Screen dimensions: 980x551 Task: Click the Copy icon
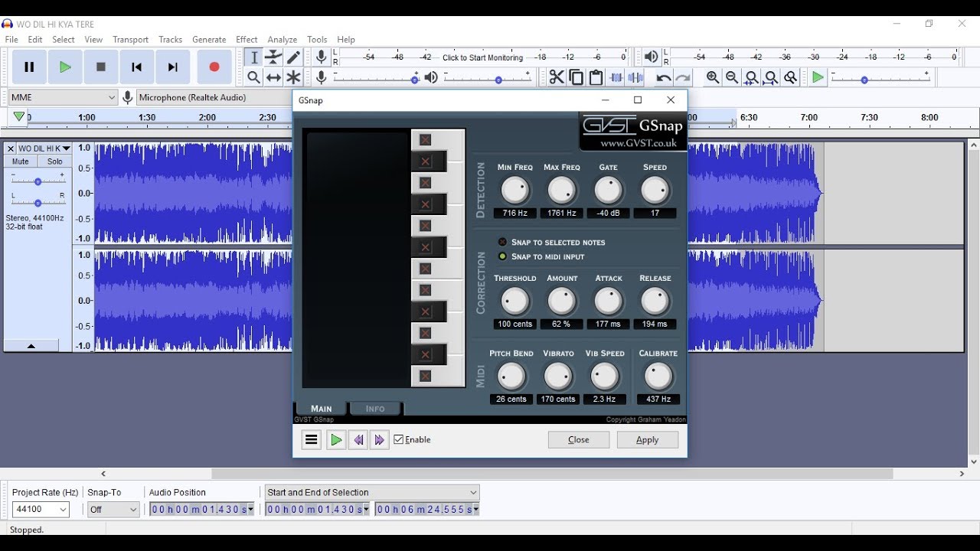tap(576, 77)
